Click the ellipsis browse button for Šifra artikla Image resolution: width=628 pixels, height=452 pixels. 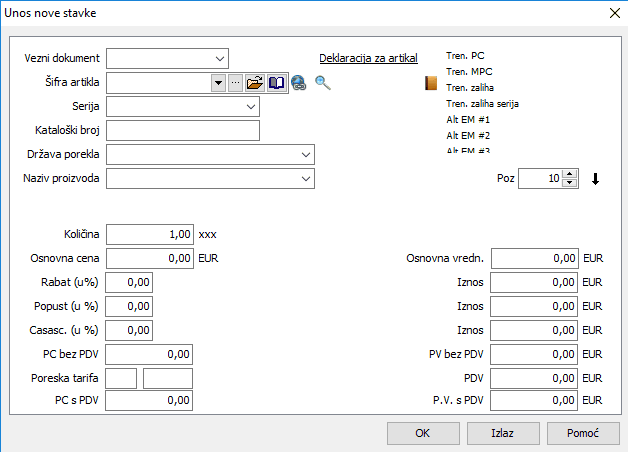point(236,83)
